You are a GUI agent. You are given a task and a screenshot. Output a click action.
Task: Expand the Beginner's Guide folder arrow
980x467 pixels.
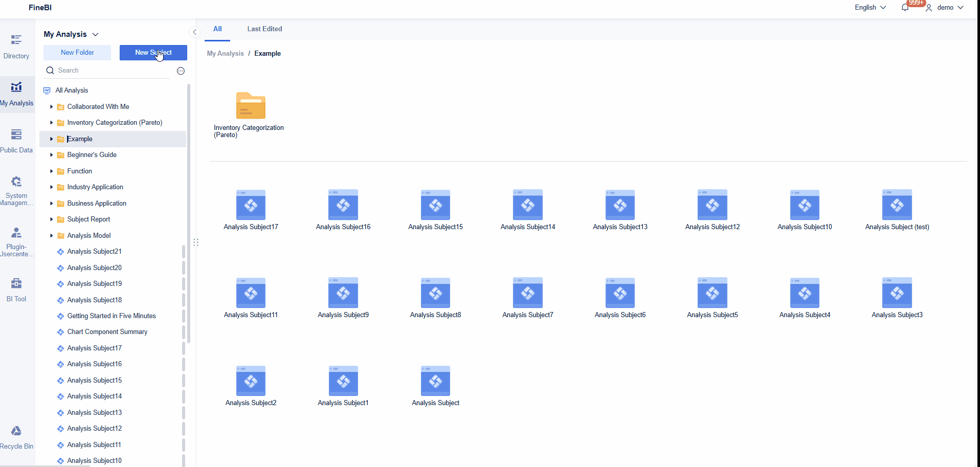click(x=51, y=155)
